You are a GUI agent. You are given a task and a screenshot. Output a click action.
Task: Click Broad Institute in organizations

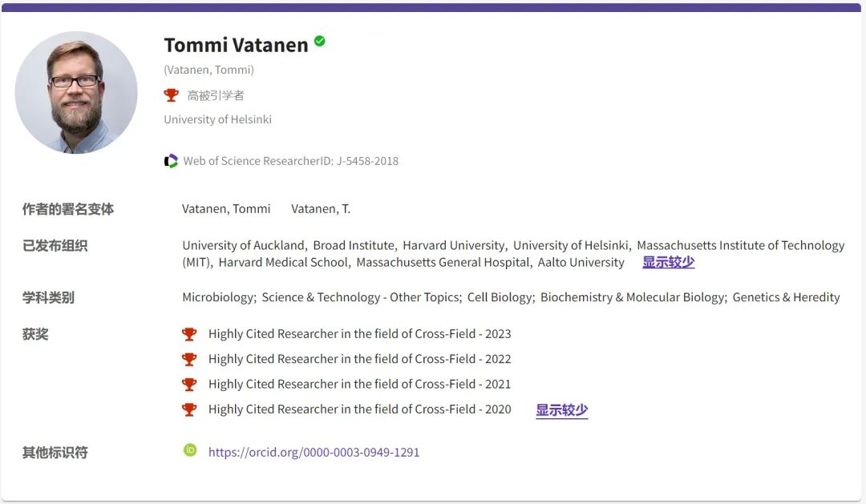(x=354, y=245)
